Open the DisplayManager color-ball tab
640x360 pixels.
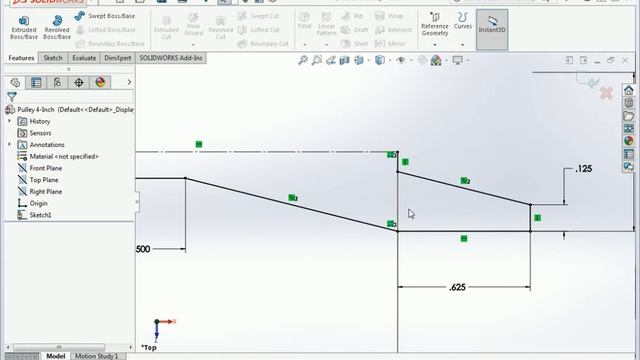(100, 82)
